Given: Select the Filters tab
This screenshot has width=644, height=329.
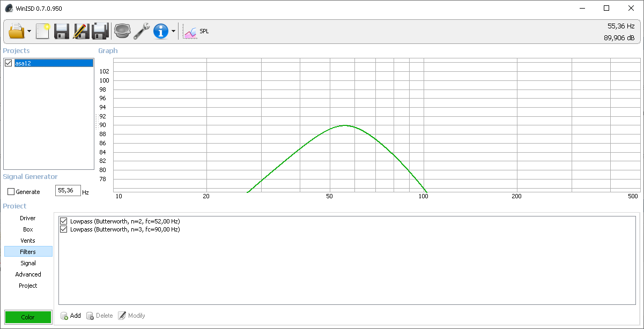Looking at the screenshot, I should pos(28,251).
